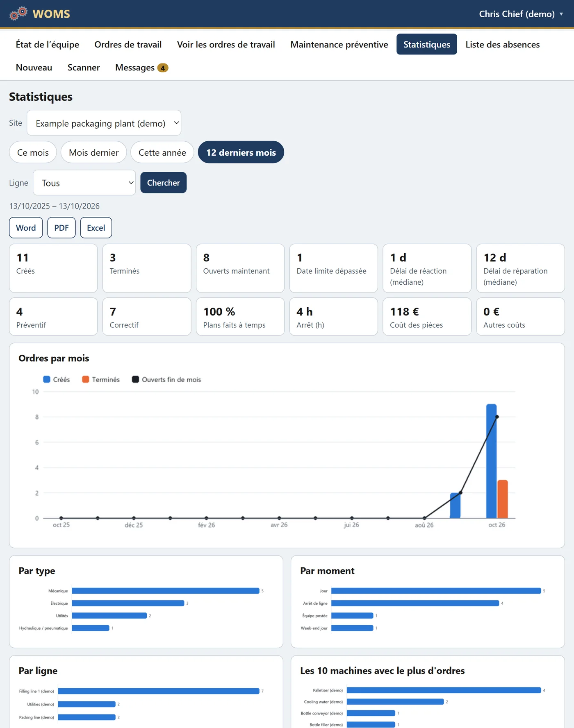This screenshot has height=728, width=574.
Task: Click the Nouveau menu item
Action: point(34,67)
